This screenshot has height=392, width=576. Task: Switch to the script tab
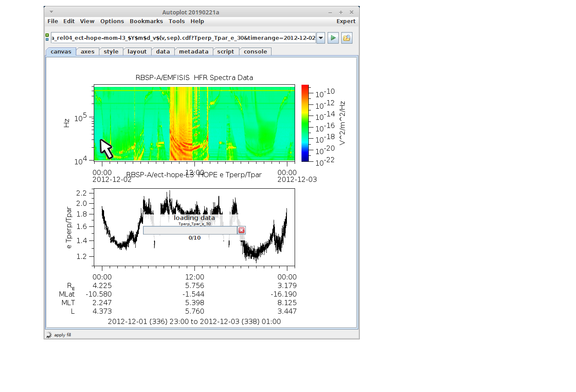coord(225,52)
